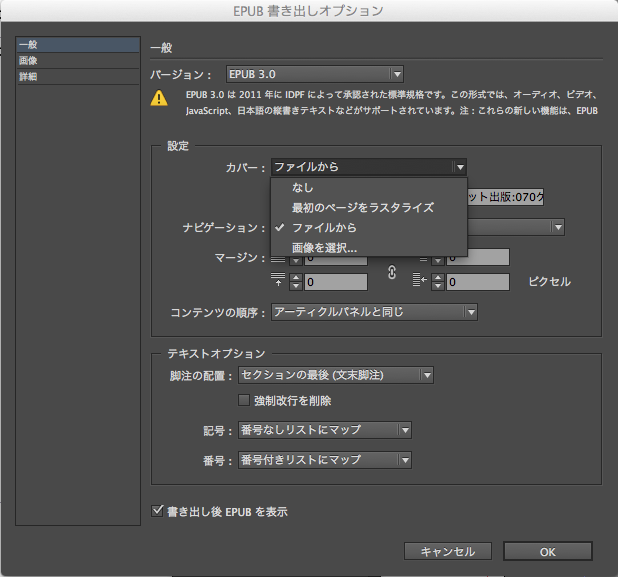Click the right margin value field
618x577 pixels.
[x=478, y=282]
